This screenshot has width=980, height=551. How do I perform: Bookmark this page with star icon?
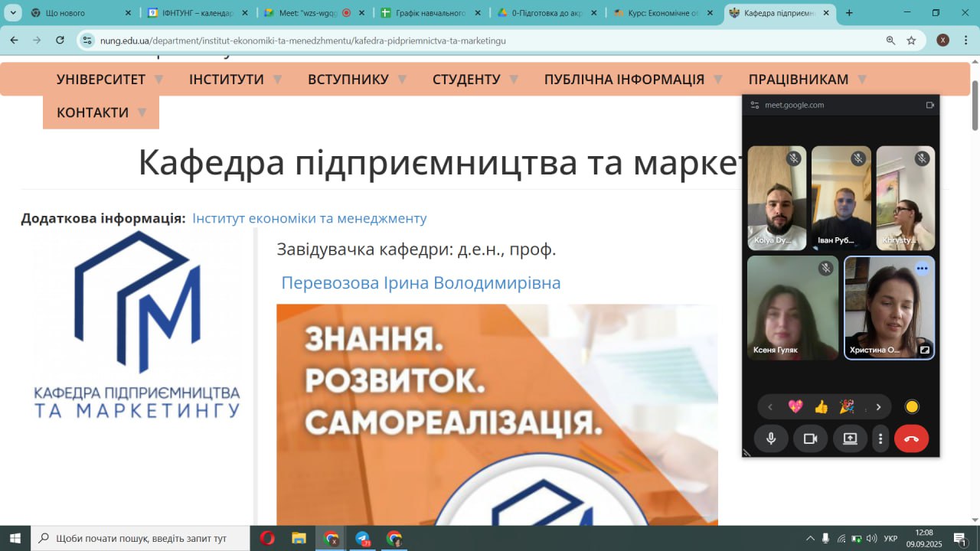(x=911, y=41)
